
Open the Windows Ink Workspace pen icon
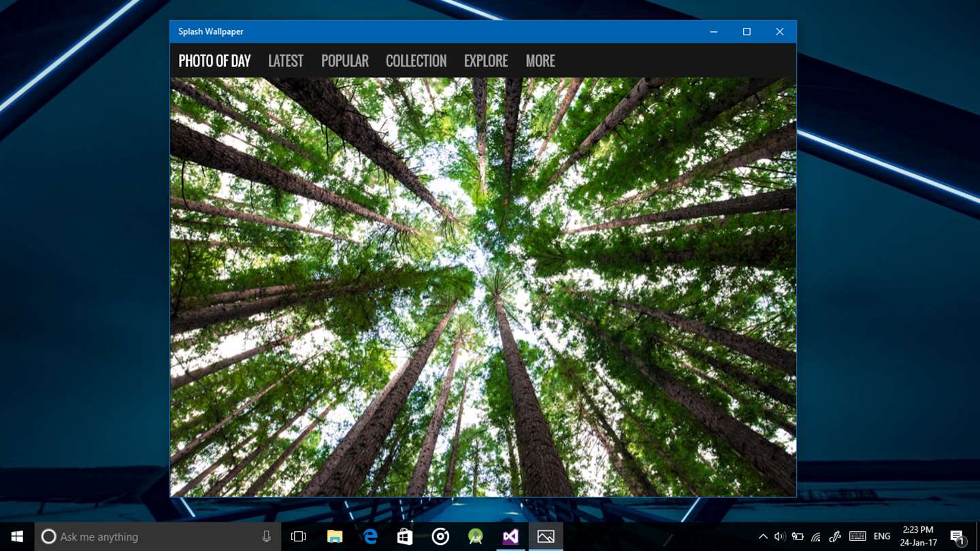pyautogui.click(x=835, y=537)
